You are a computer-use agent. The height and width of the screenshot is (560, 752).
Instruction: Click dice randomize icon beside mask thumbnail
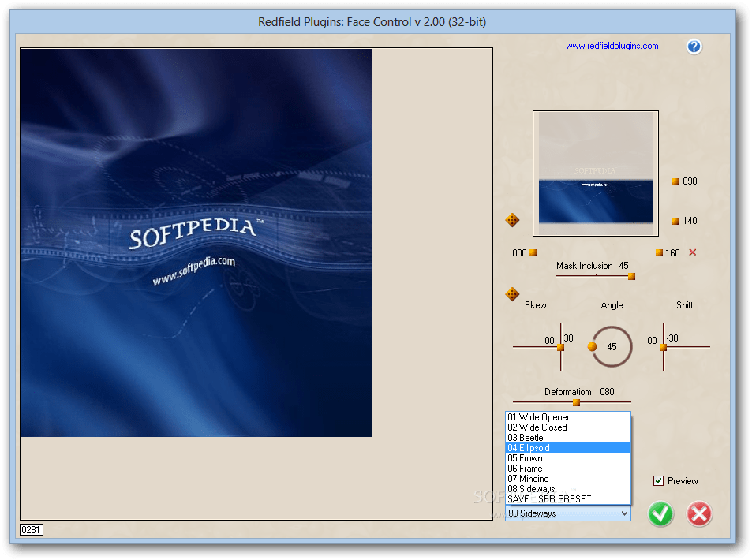click(512, 220)
